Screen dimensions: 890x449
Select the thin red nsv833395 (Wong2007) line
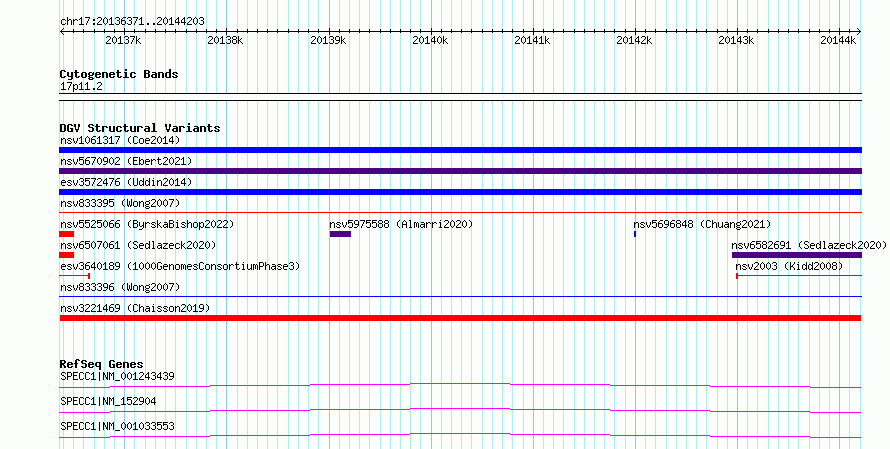click(x=460, y=213)
